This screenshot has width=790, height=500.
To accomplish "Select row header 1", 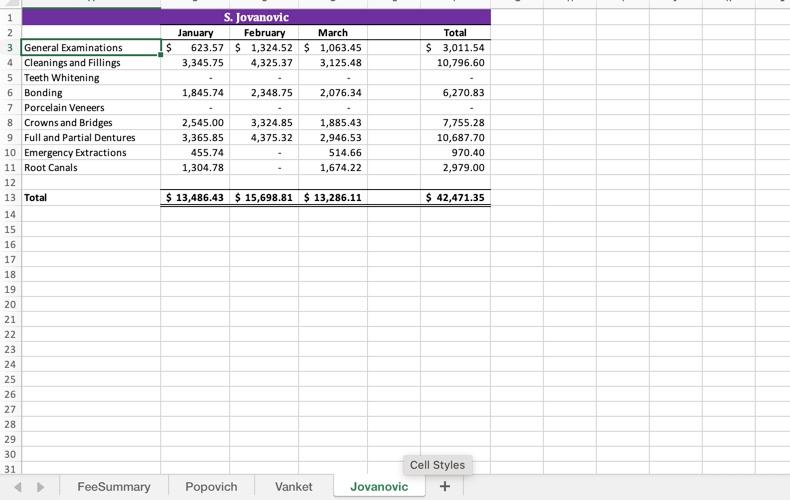I will 10,18.
